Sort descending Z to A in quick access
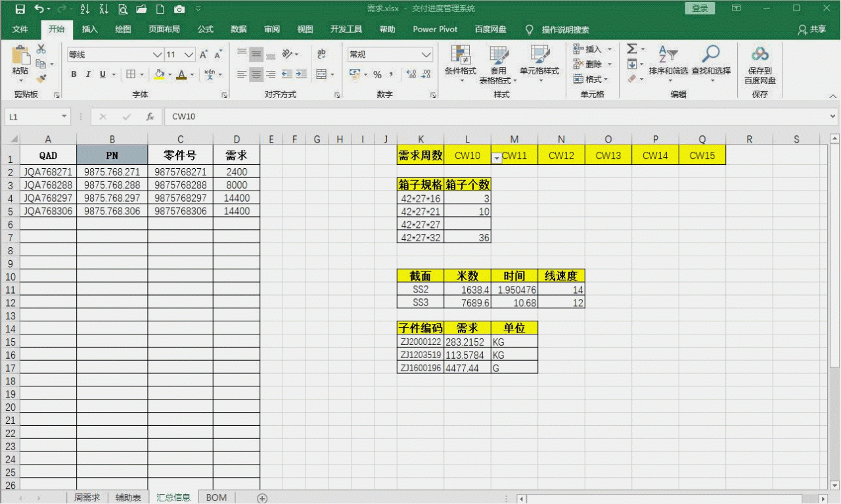841x504 pixels. click(x=104, y=9)
